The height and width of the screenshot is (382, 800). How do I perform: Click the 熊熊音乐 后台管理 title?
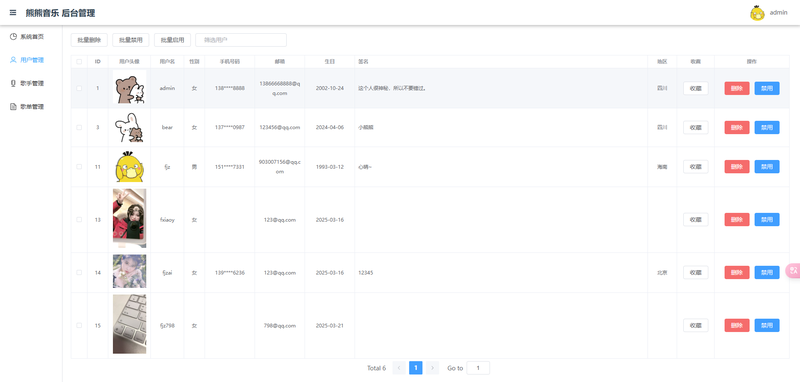pos(60,13)
